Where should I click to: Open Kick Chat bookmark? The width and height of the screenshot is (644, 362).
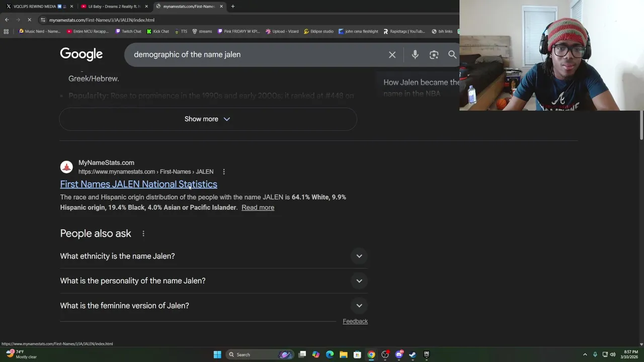tap(157, 31)
